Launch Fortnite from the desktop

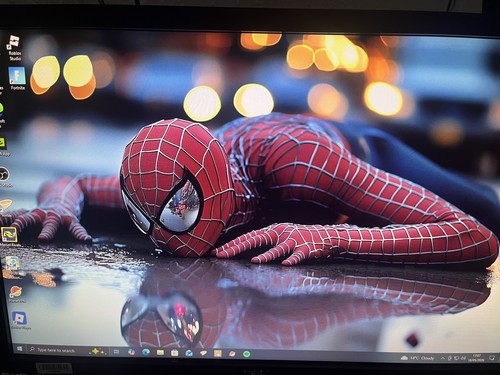17,79
